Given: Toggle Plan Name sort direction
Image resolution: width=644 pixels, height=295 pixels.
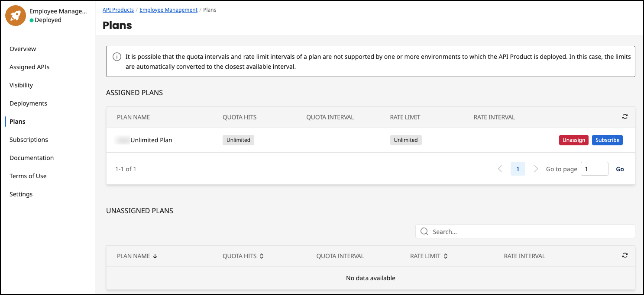Looking at the screenshot, I should pyautogui.click(x=155, y=256).
